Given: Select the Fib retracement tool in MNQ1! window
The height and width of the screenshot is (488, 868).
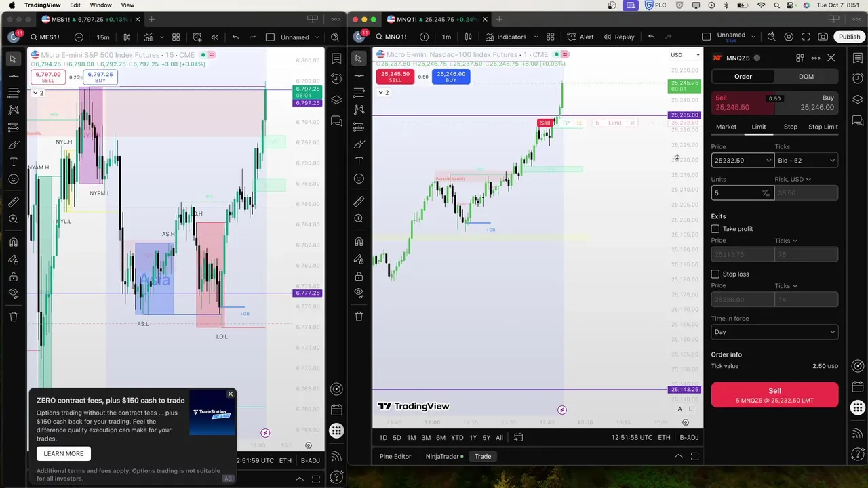Looking at the screenshot, I should (x=359, y=92).
